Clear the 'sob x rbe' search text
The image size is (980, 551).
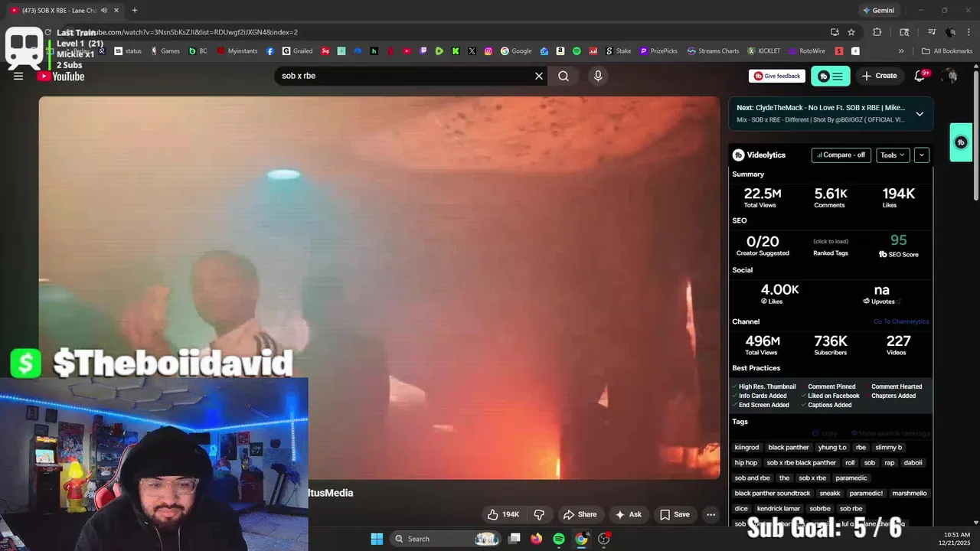click(539, 76)
